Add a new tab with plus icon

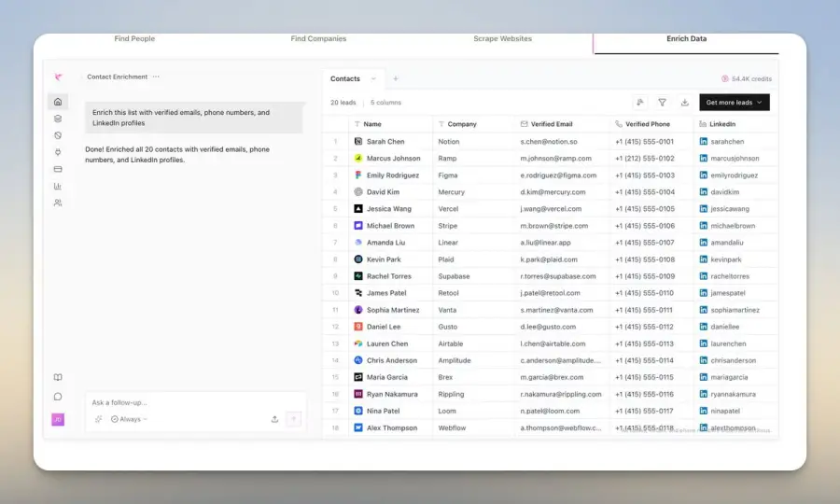click(x=396, y=78)
